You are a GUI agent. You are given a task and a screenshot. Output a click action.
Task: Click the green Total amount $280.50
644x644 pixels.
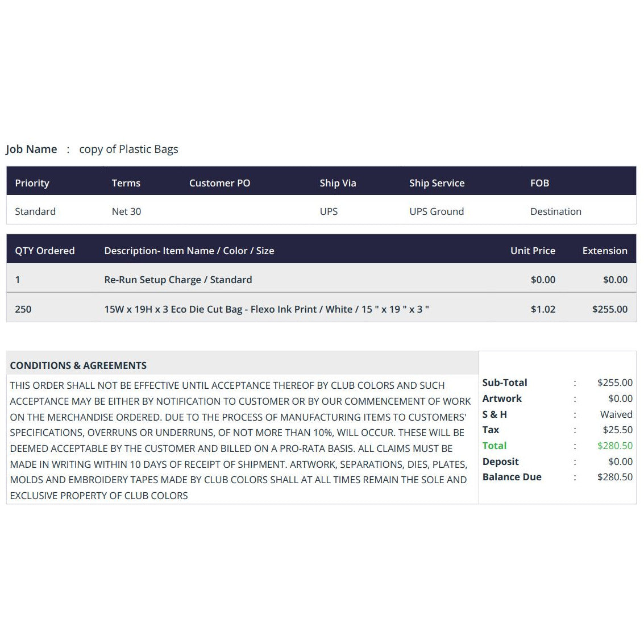click(614, 446)
